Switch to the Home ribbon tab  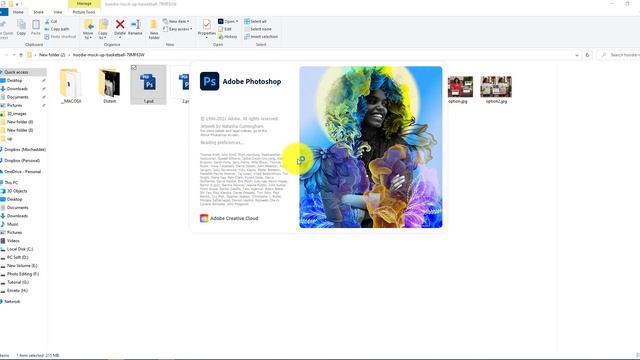pos(18,12)
